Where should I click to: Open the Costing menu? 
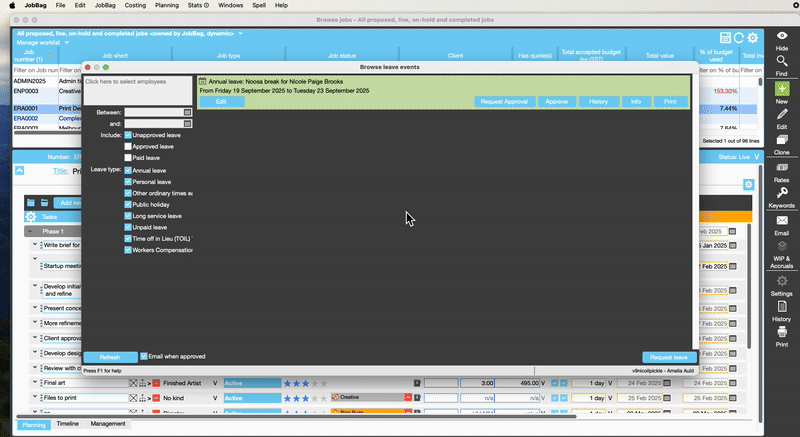135,5
